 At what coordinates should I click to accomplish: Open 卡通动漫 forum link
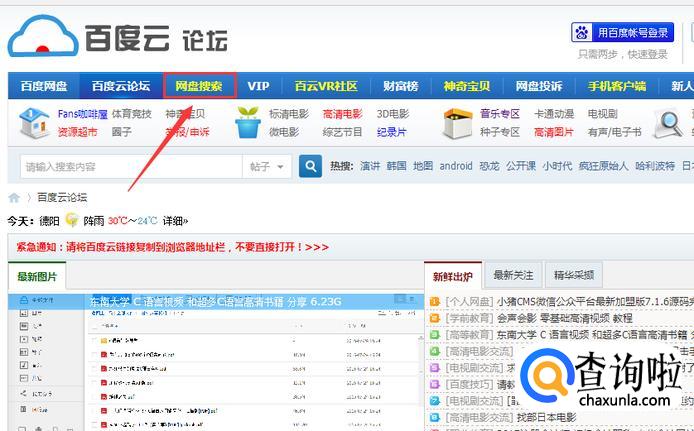(554, 114)
